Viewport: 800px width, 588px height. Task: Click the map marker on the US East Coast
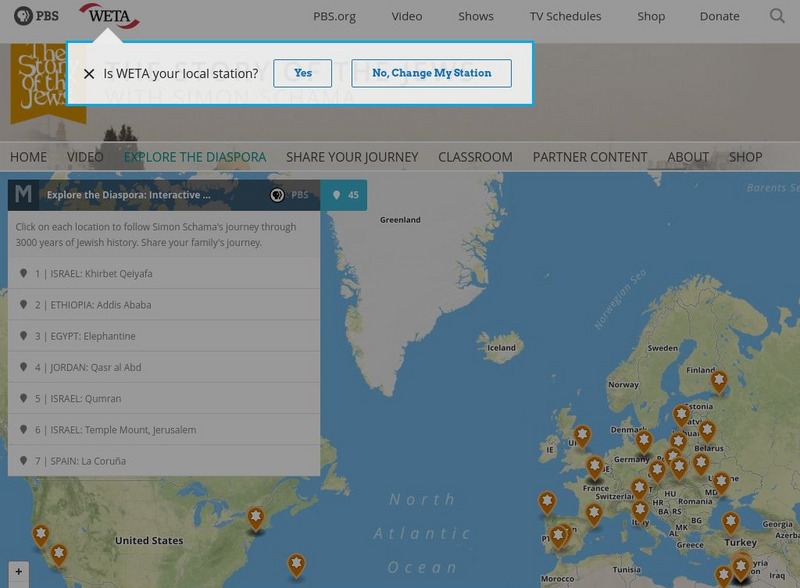tap(256, 518)
